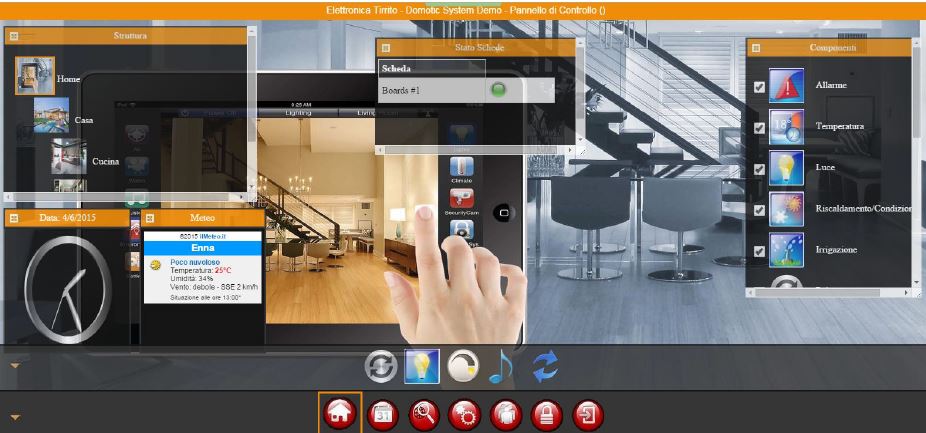Click the Allarme label in Componenti

click(x=831, y=85)
